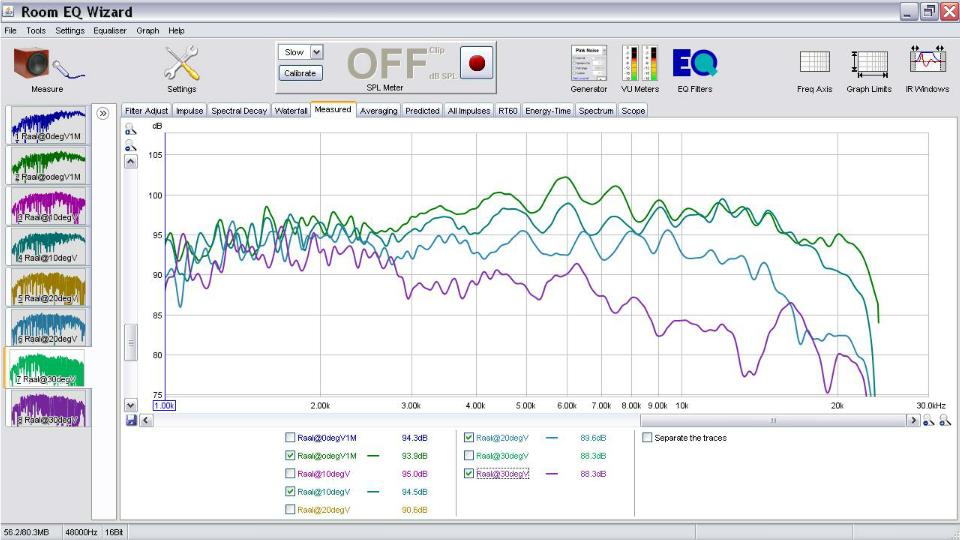
Task: Show the VU Meters
Action: 640,63
